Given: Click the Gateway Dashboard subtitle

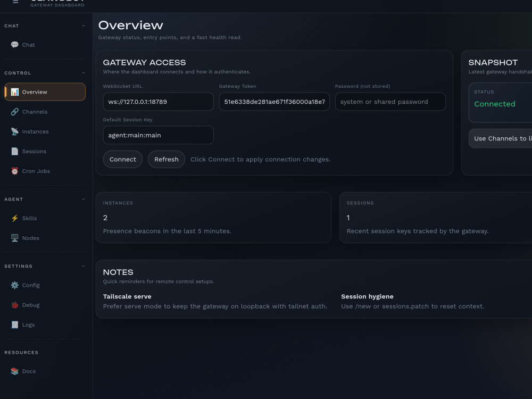Looking at the screenshot, I should coord(57,5).
